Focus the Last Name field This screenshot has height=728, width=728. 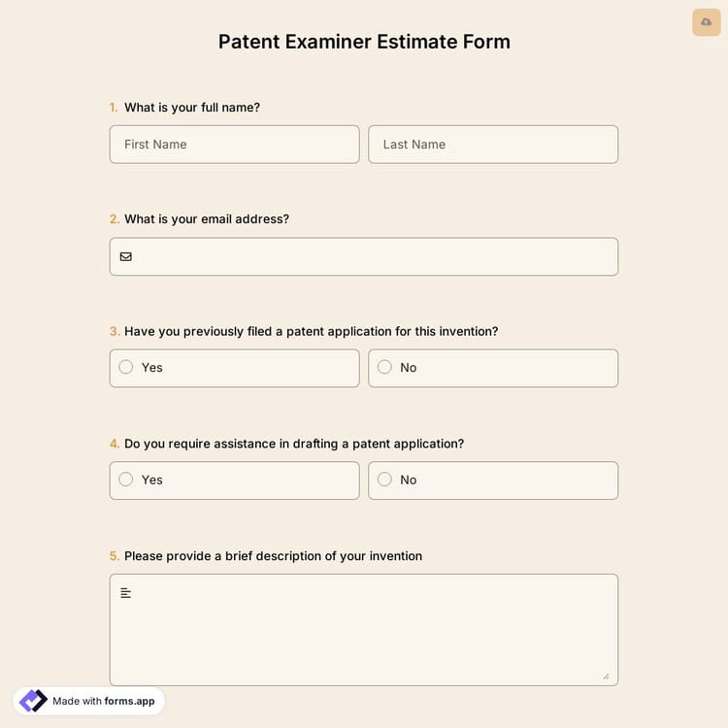point(492,144)
